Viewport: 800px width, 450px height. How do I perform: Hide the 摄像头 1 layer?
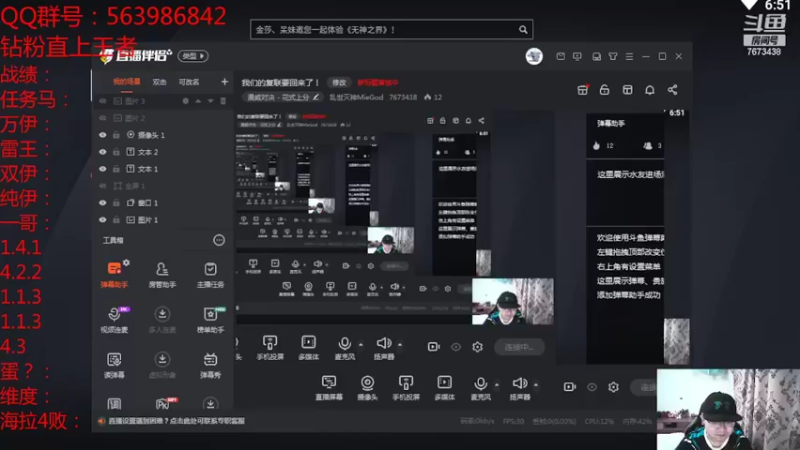pos(103,135)
